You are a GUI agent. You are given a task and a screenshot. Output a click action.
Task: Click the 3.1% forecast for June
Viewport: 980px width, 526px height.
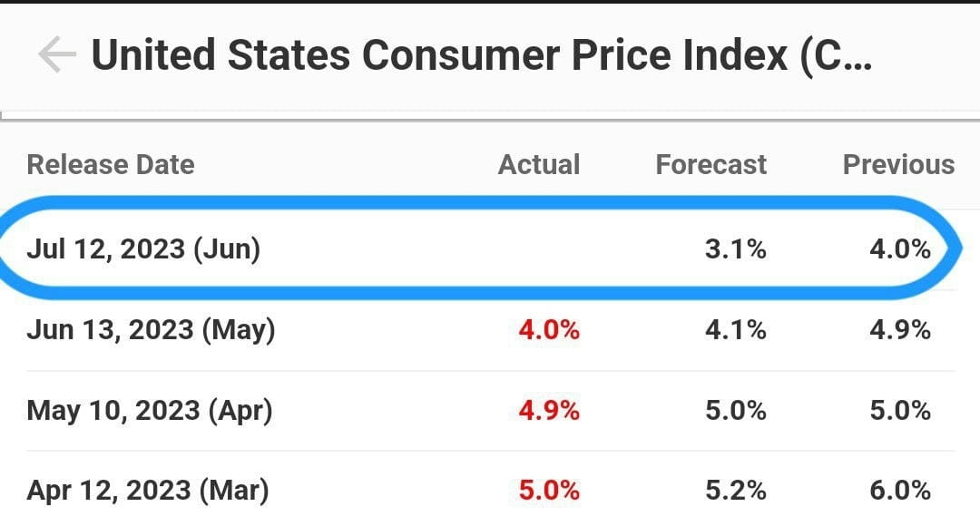click(734, 248)
